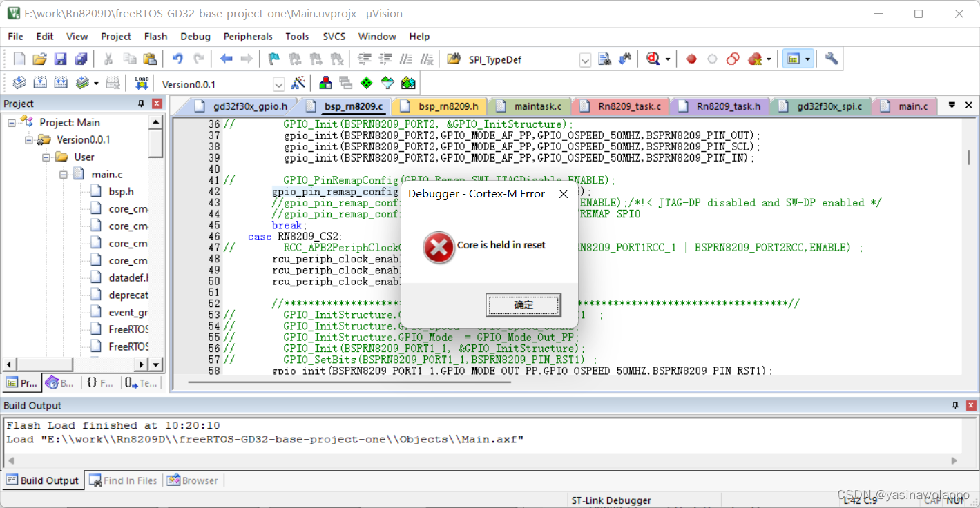The width and height of the screenshot is (980, 508).
Task: Click the Kill All Breakpoints icon
Action: pyautogui.click(x=754, y=59)
